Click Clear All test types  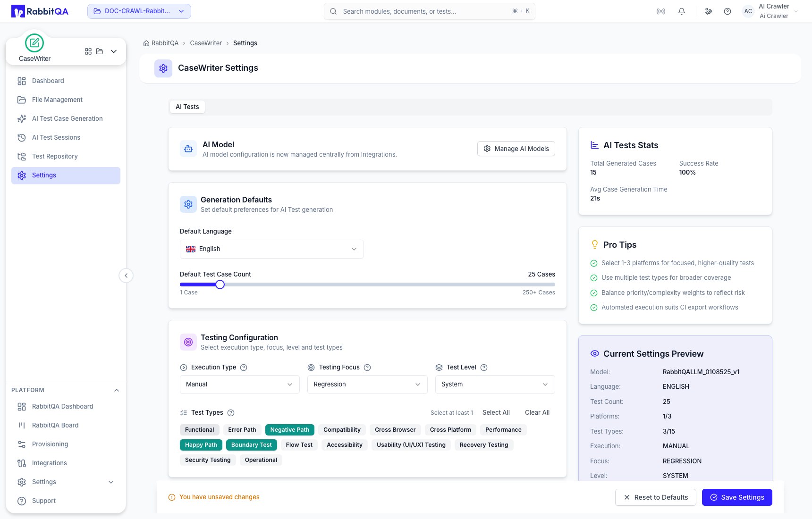click(x=537, y=413)
